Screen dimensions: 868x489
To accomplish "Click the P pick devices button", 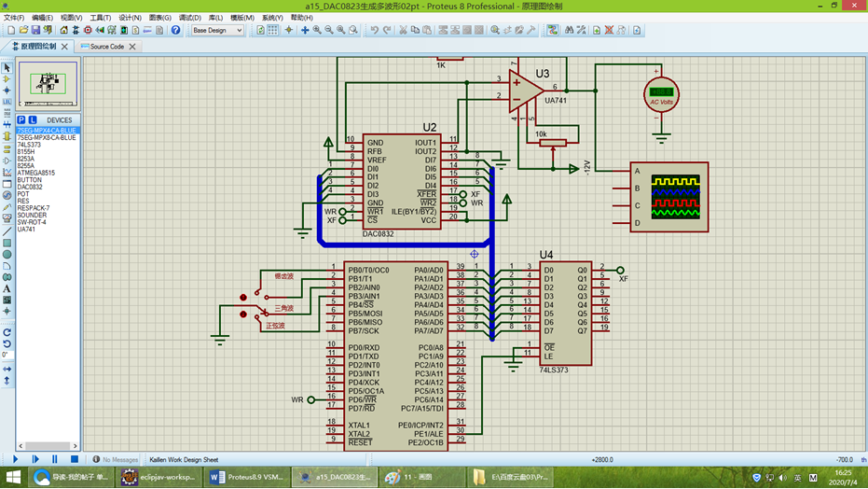I will click(21, 119).
